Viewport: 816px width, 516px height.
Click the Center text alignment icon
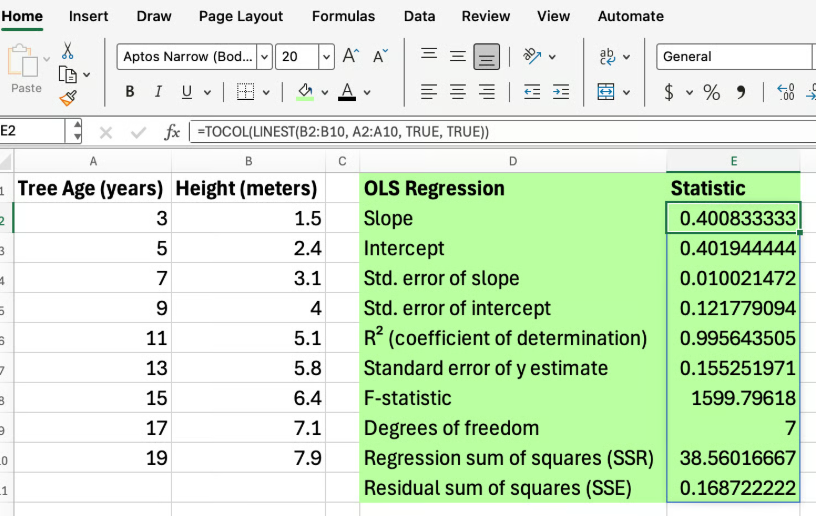pyautogui.click(x=457, y=92)
